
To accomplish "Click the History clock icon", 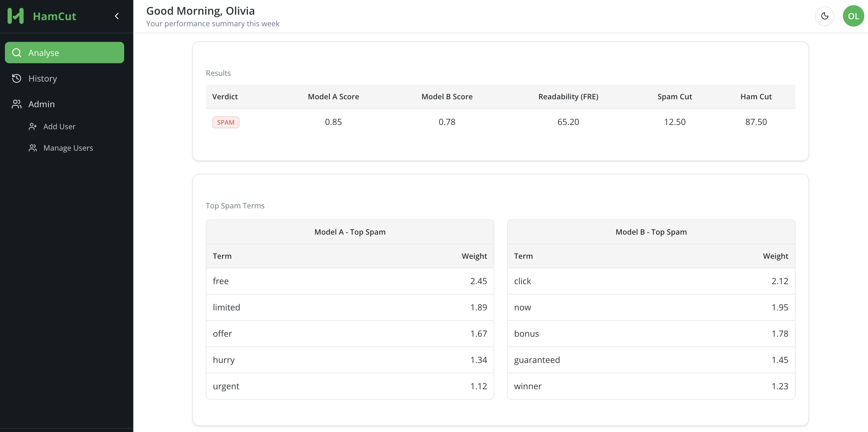I will pos(17,79).
